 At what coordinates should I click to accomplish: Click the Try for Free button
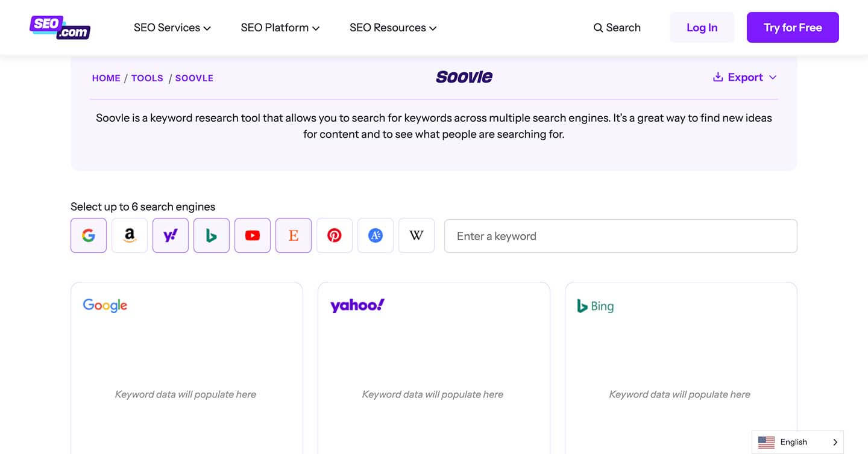[x=793, y=28]
